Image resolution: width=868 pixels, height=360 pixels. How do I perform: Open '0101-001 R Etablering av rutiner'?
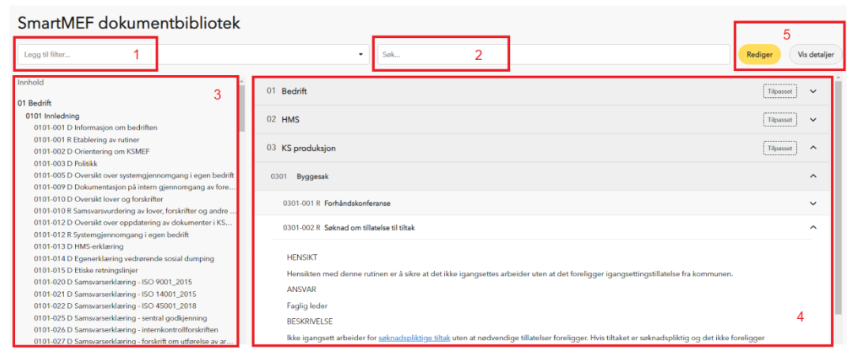tap(86, 140)
